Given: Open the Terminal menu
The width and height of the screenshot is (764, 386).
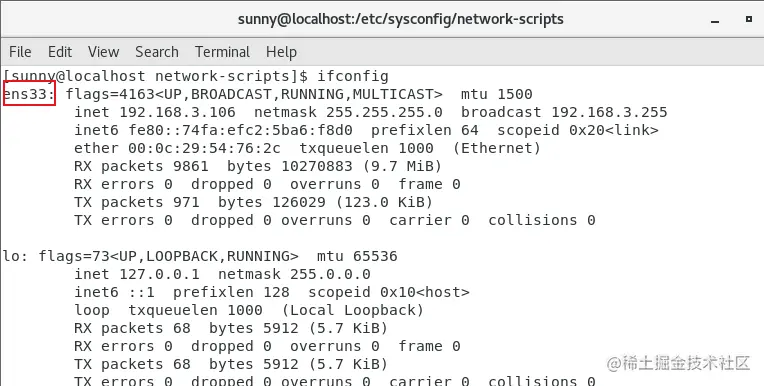Looking at the screenshot, I should click(x=222, y=52).
